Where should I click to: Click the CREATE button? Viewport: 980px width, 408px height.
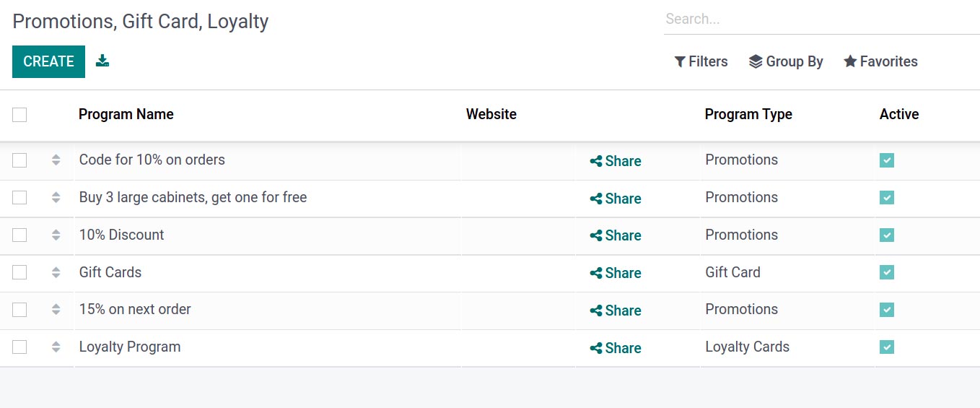(48, 61)
